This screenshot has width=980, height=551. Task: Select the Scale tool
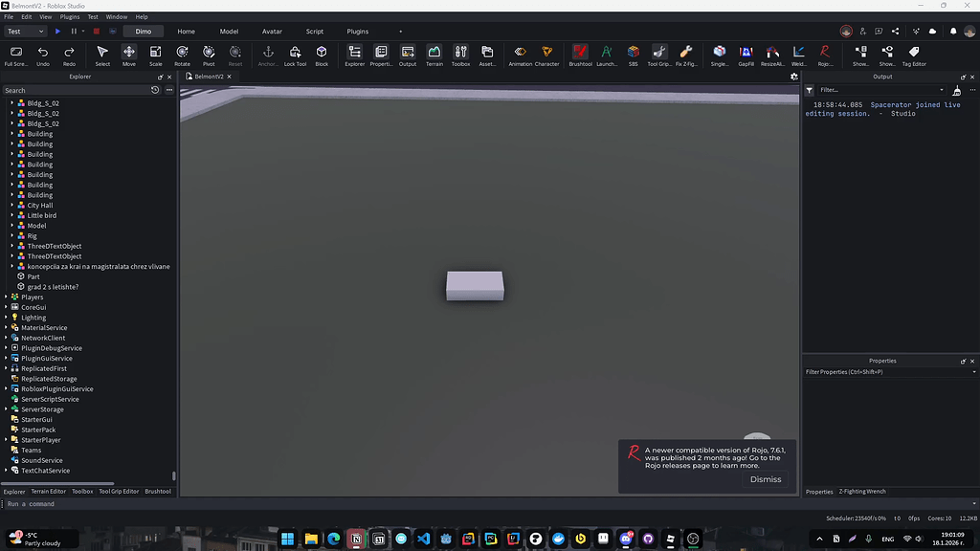pyautogui.click(x=156, y=55)
